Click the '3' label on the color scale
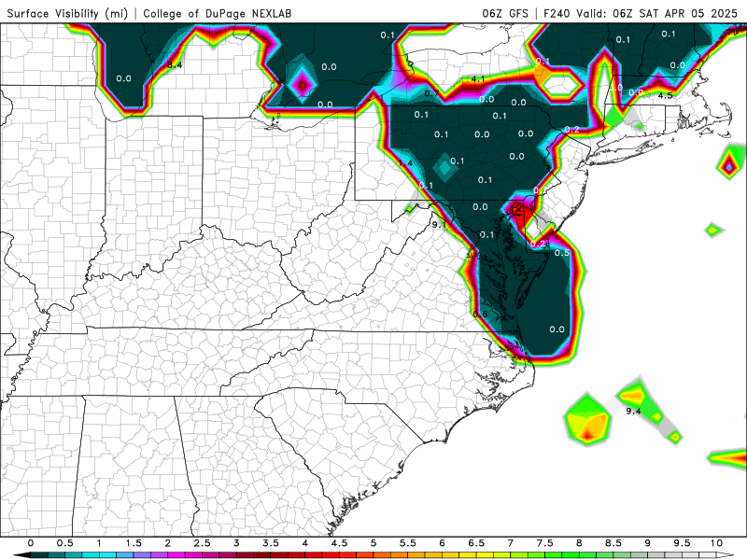 [x=236, y=543]
